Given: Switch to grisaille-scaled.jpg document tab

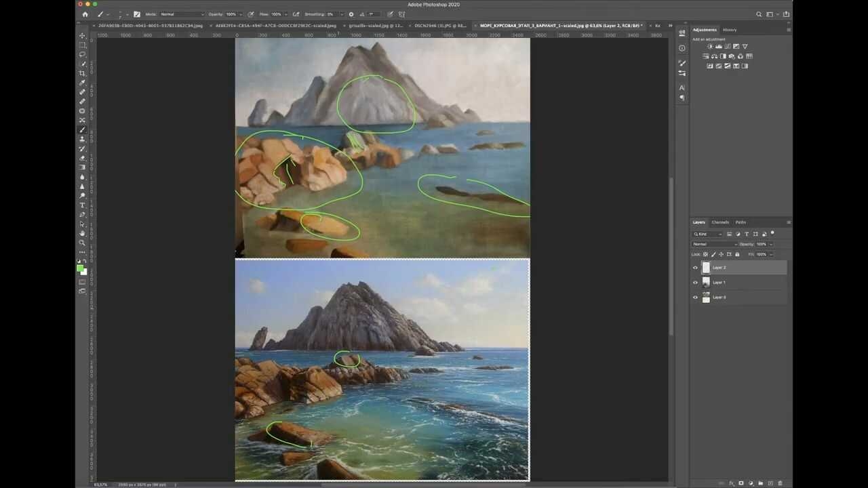Looking at the screenshot, I should pos(376,26).
